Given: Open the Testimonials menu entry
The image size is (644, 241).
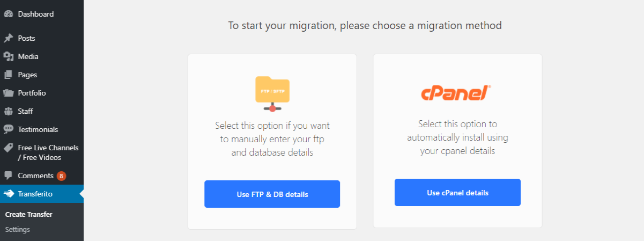Looking at the screenshot, I should (x=42, y=129).
